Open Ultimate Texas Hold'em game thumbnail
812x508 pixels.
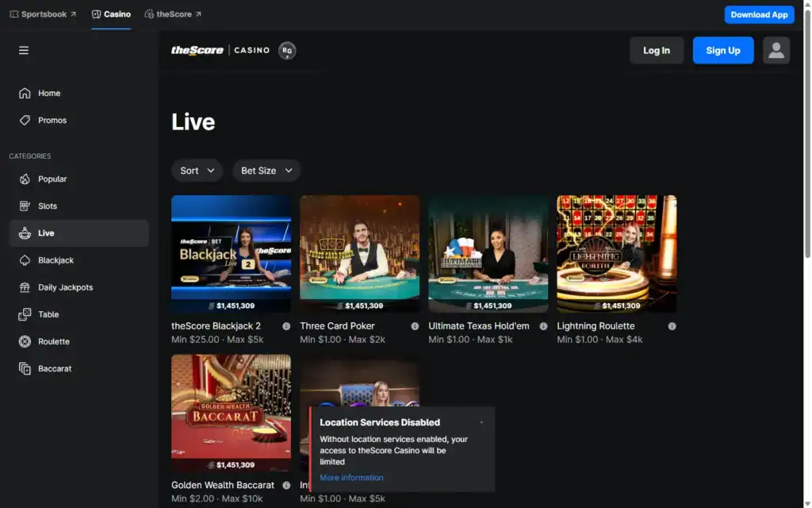[488, 253]
